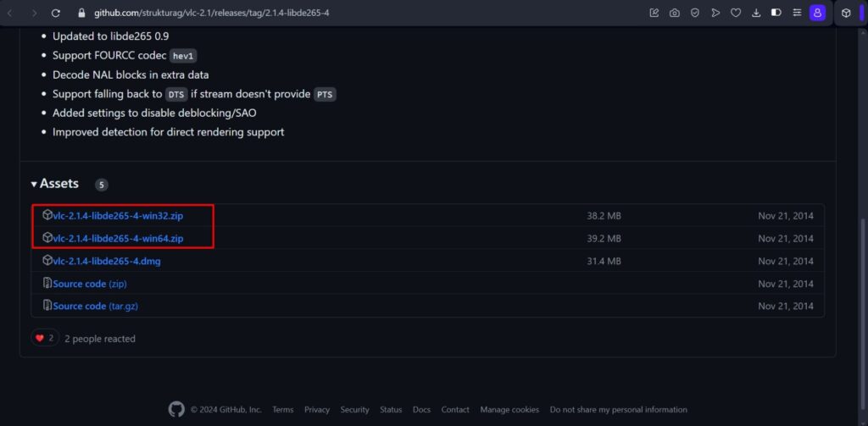The image size is (868, 426).
Task: Click the snapshot camera icon in toolbar
Action: [674, 13]
